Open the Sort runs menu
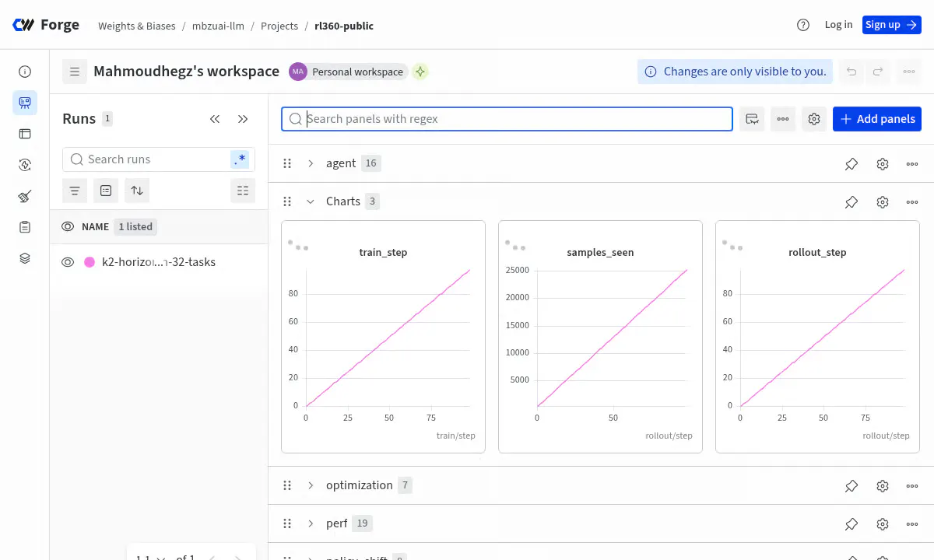Screen dimensions: 934x560 tap(137, 191)
